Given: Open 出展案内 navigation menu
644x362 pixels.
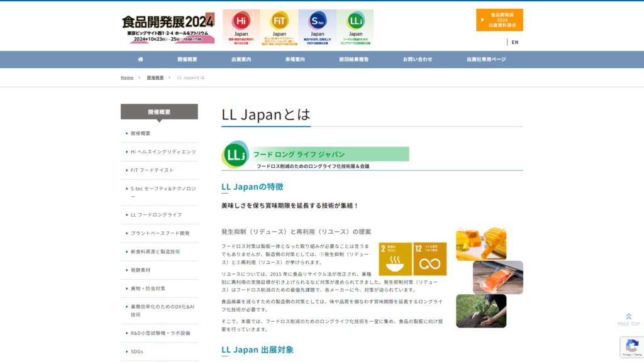Looking at the screenshot, I should pos(241,59).
